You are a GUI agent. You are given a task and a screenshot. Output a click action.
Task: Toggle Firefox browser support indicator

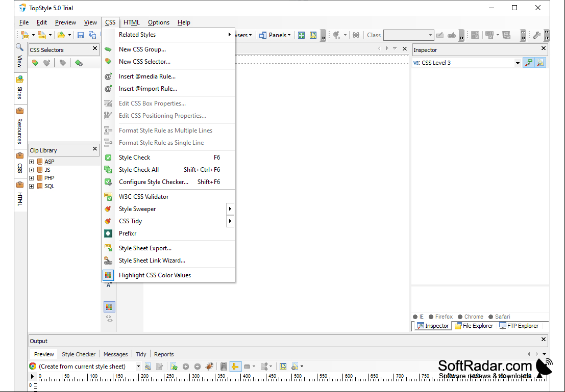pyautogui.click(x=440, y=317)
